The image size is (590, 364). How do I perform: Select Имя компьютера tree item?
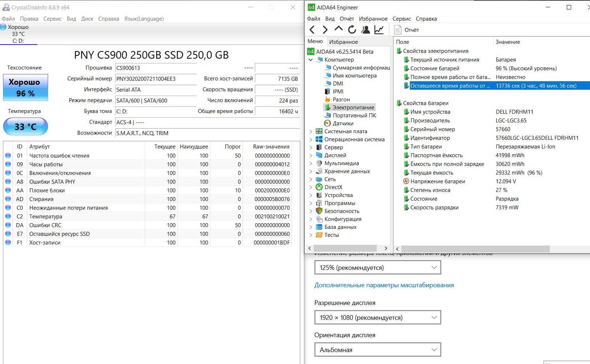tap(355, 76)
